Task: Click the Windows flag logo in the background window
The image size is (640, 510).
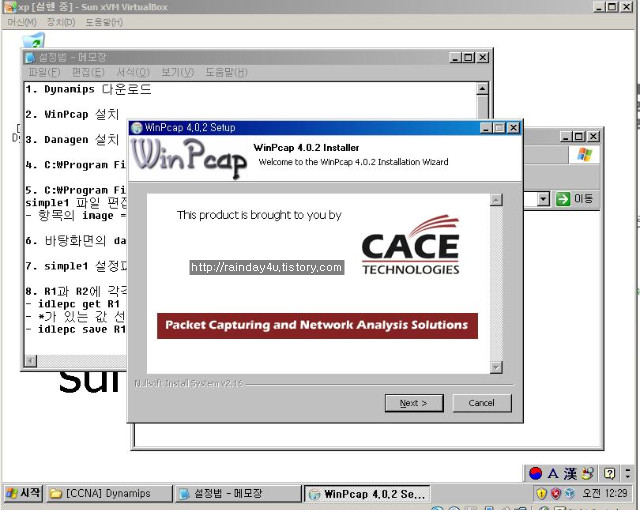Action: tap(584, 155)
